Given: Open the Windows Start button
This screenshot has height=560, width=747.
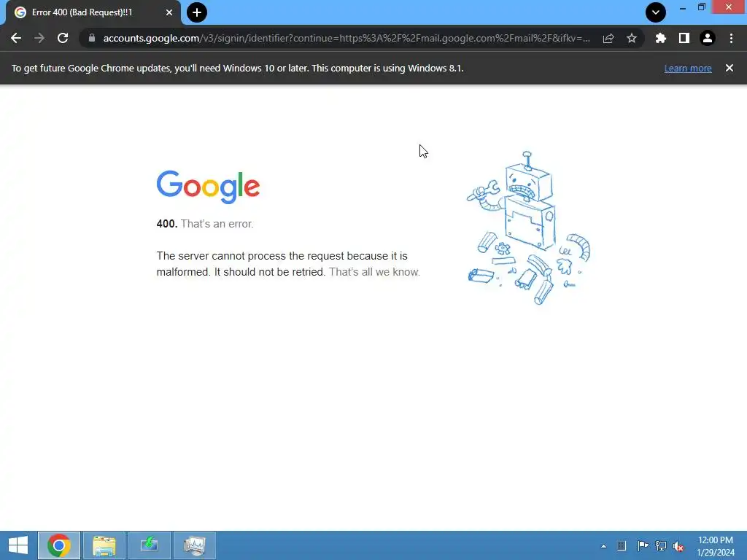Looking at the screenshot, I should click(18, 545).
